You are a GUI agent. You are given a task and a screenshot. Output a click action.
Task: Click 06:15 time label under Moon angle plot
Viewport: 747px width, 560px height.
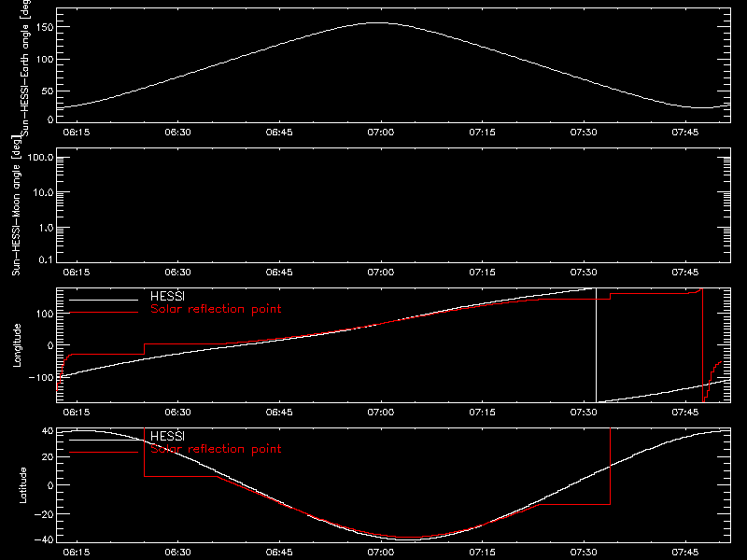(77, 273)
